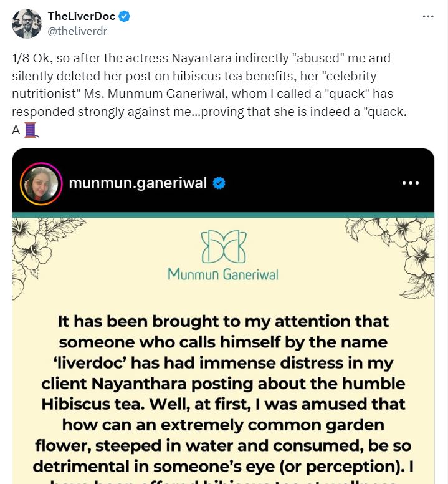The height and width of the screenshot is (484, 448).
Task: Open the three-dot menu in Instagram header
Action: click(411, 183)
